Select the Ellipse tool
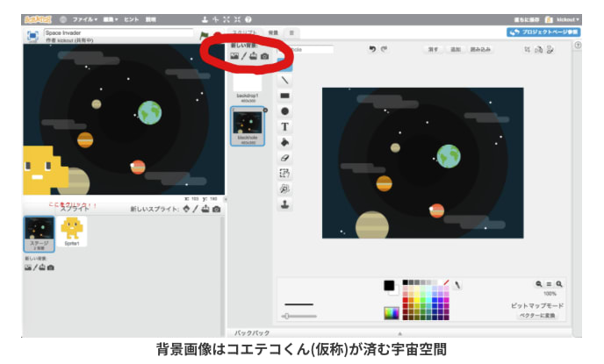 pos(284,111)
